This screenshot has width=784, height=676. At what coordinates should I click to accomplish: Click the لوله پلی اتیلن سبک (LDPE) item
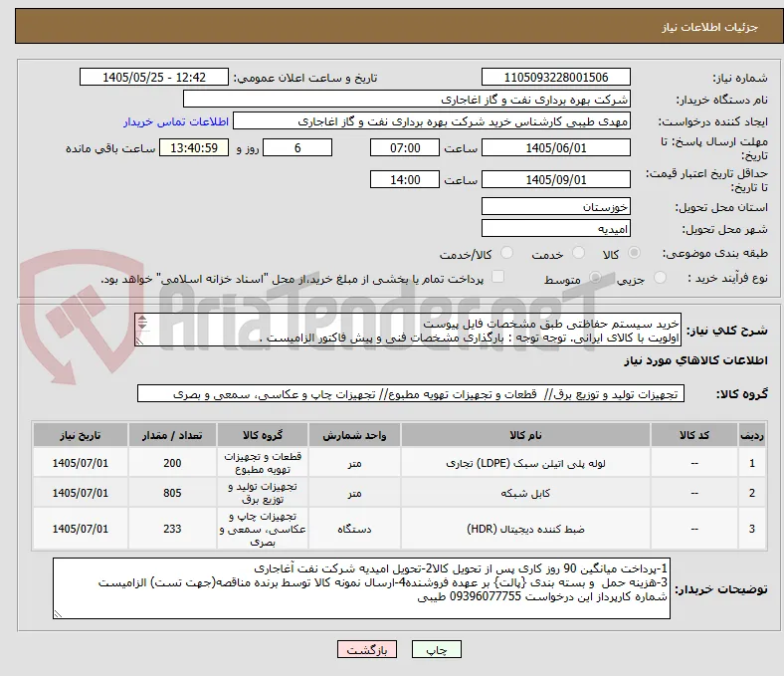click(x=525, y=463)
